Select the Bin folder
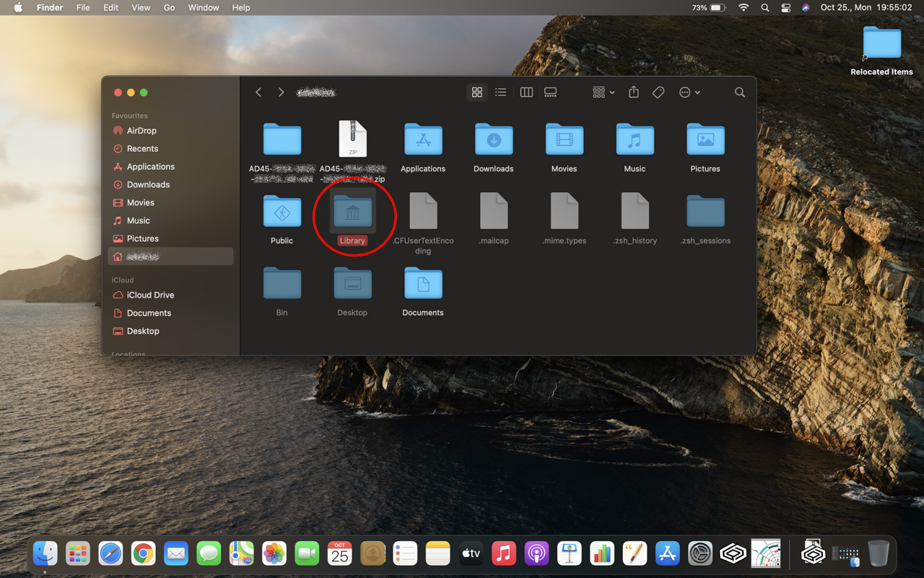This screenshot has height=578, width=924. coord(282,282)
